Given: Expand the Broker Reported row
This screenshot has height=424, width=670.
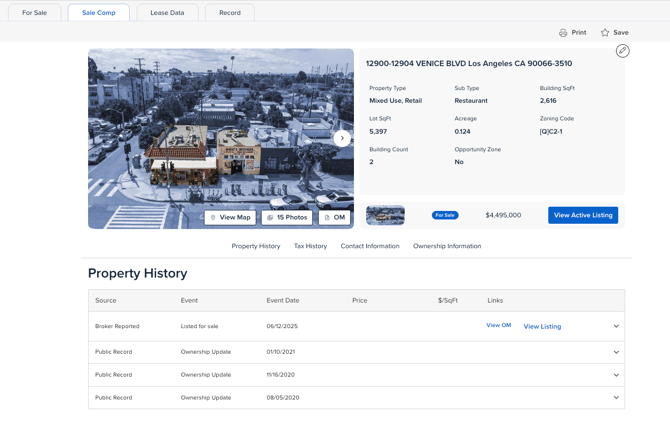Looking at the screenshot, I should coord(616,326).
